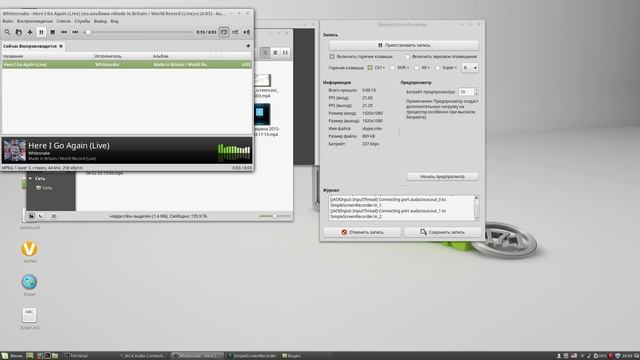Select the Сеть network folder in file manager sidebar
This screenshot has width=640, height=360.
[x=44, y=188]
